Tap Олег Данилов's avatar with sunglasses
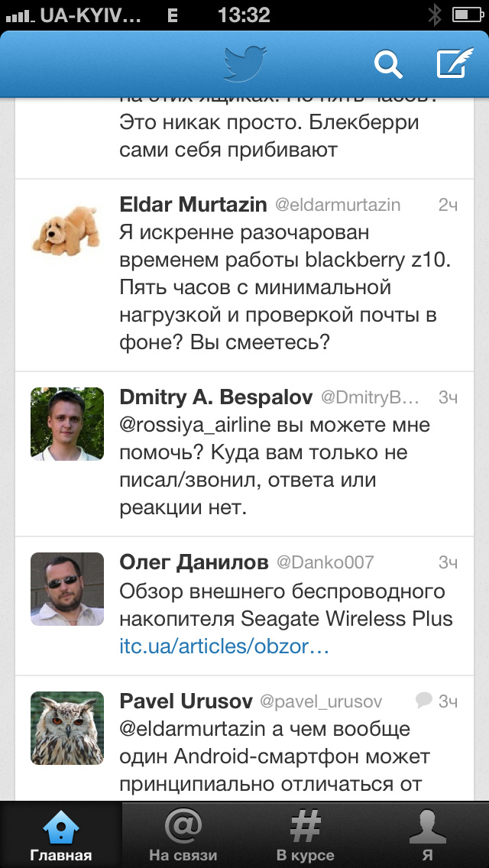Image resolution: width=489 pixels, height=868 pixels. pos(66,589)
